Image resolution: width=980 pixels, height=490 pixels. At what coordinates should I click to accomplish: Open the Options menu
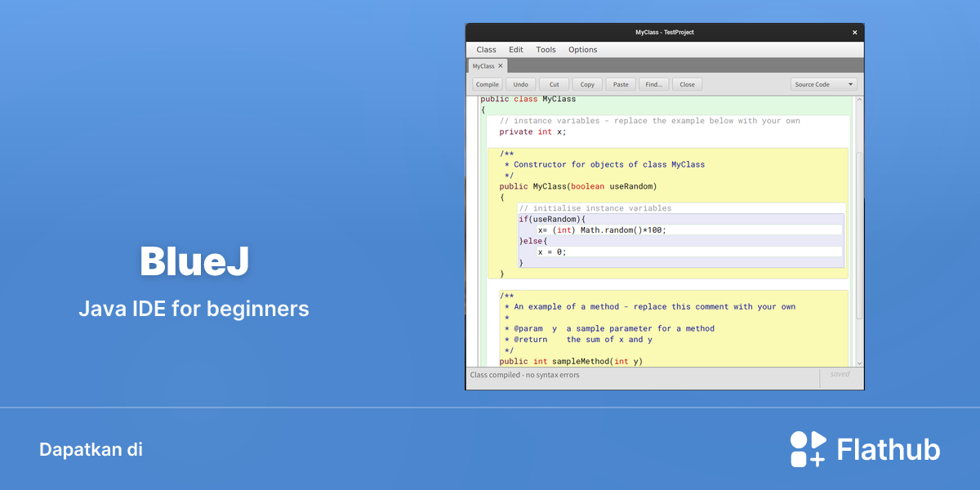pos(583,50)
